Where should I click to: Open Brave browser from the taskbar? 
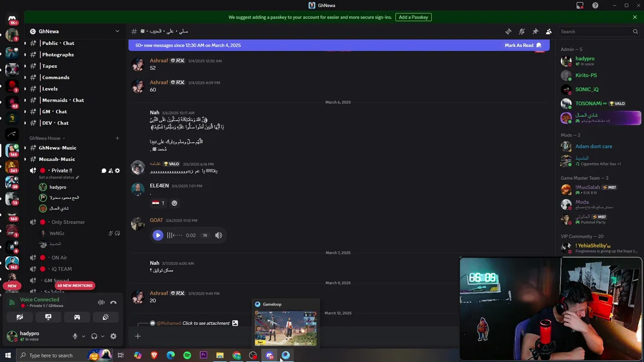pyautogui.click(x=154, y=355)
